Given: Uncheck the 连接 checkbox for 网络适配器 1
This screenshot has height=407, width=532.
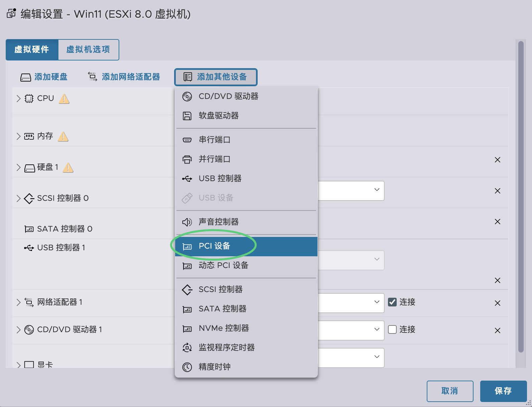Looking at the screenshot, I should coord(392,302).
